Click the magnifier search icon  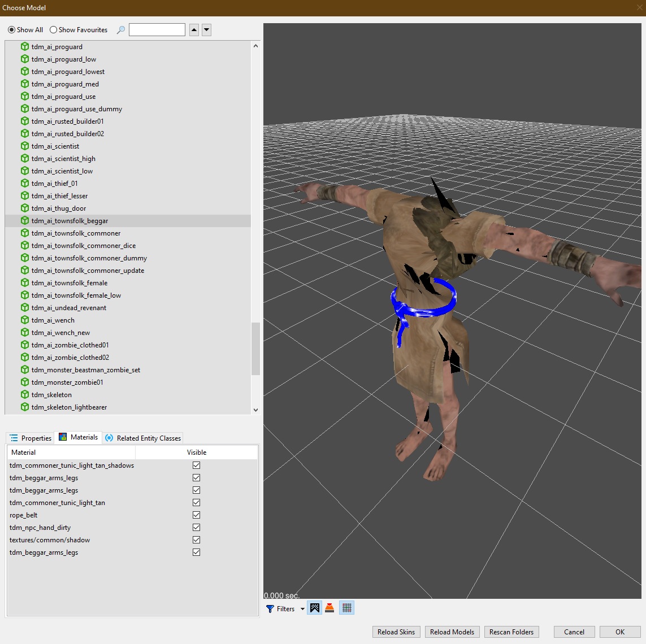(120, 30)
